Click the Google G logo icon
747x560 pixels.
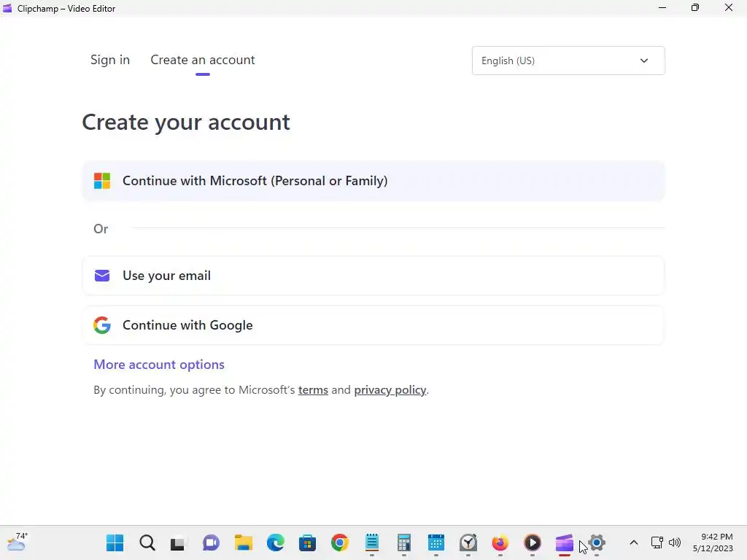pyautogui.click(x=102, y=325)
